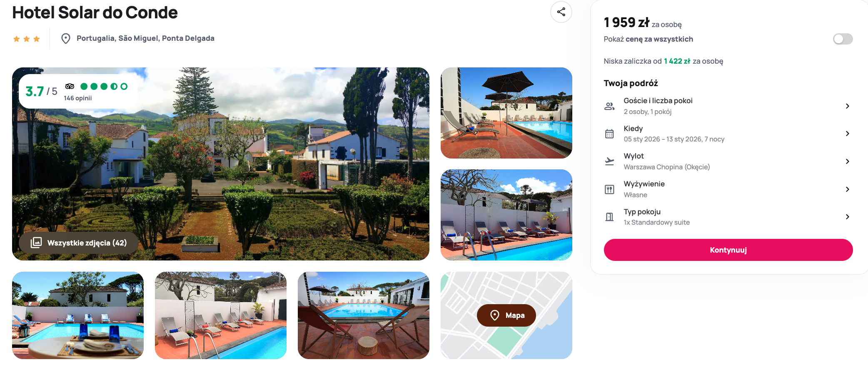868x372 pixels.
Task: Toggle Pokaż cenę za wszystkich switch
Action: (x=843, y=39)
